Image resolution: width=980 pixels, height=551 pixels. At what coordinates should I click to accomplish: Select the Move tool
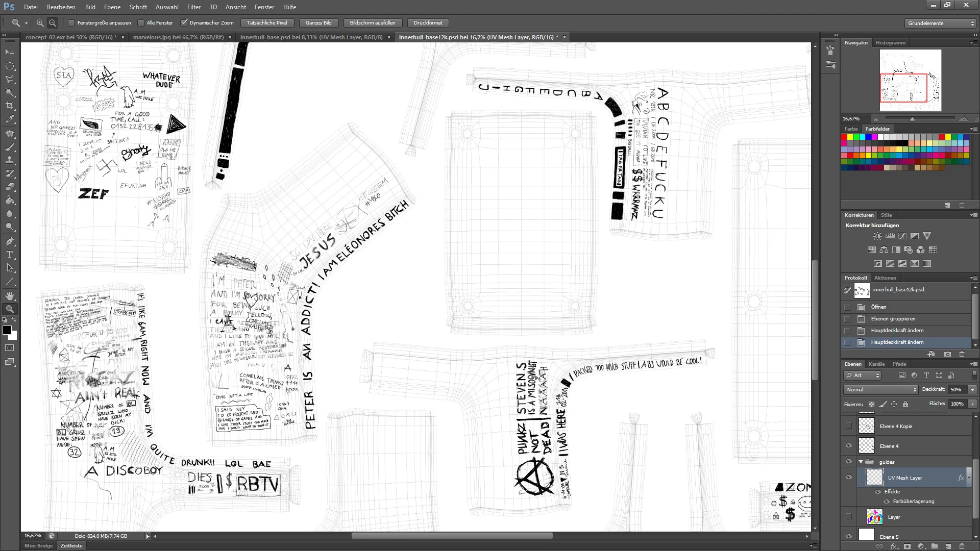(x=10, y=53)
